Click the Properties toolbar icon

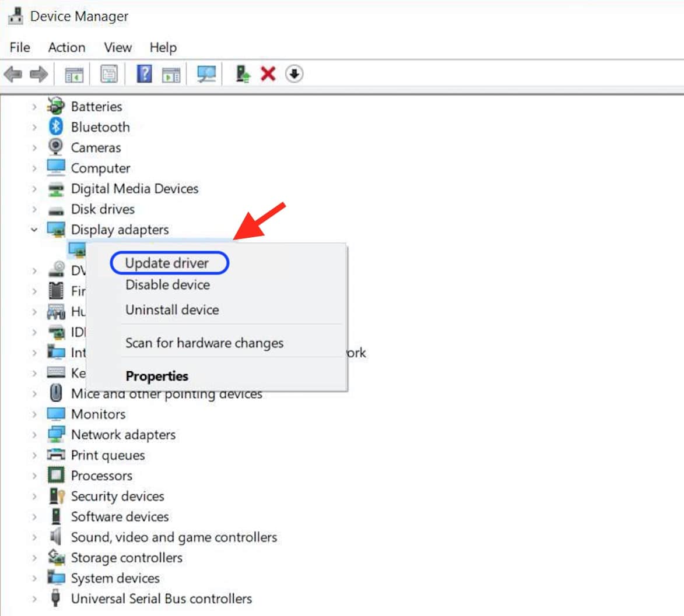coord(108,73)
